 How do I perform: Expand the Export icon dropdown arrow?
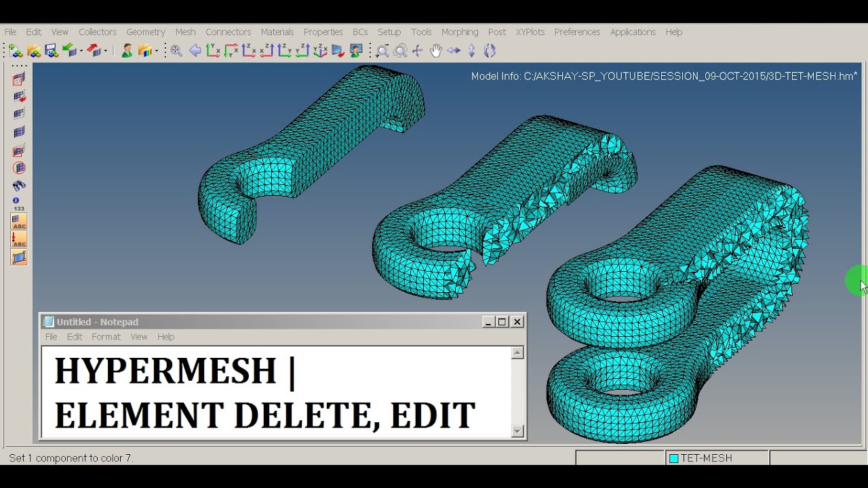pyautogui.click(x=105, y=51)
